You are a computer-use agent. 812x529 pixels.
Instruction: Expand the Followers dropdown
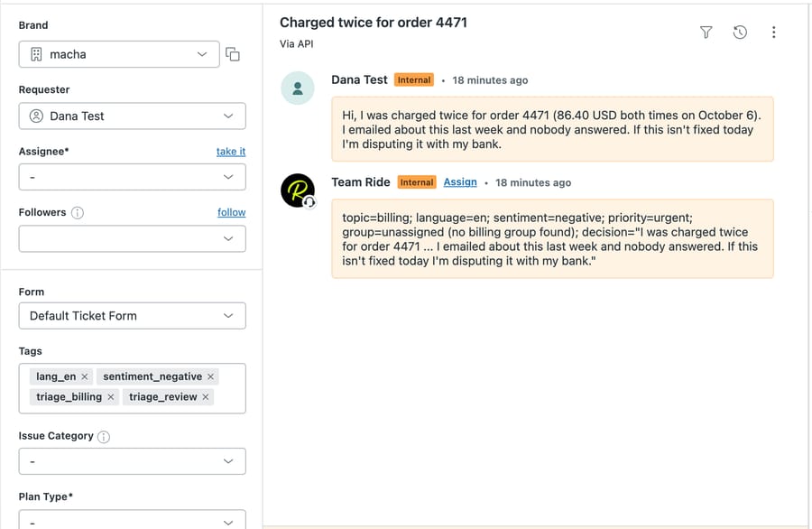(132, 238)
